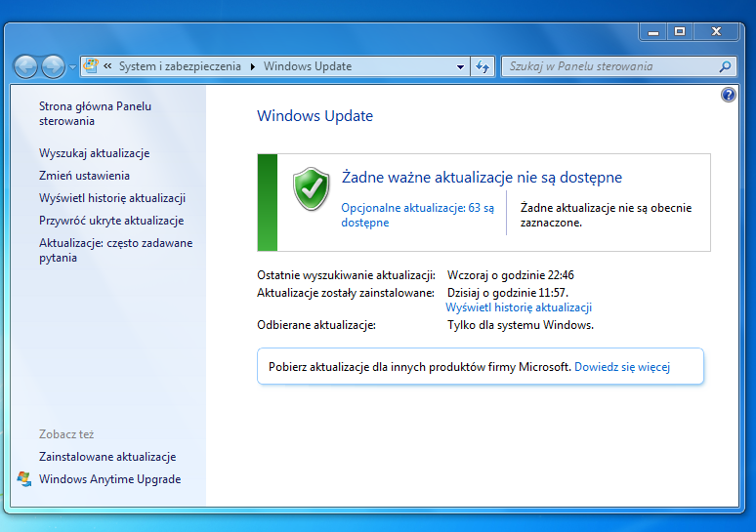Expand the address bar double-chevron menu

coord(107,66)
